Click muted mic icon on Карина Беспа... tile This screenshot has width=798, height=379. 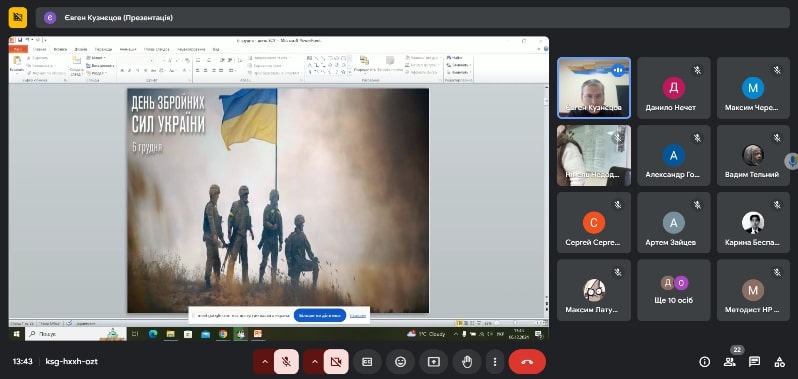click(777, 205)
